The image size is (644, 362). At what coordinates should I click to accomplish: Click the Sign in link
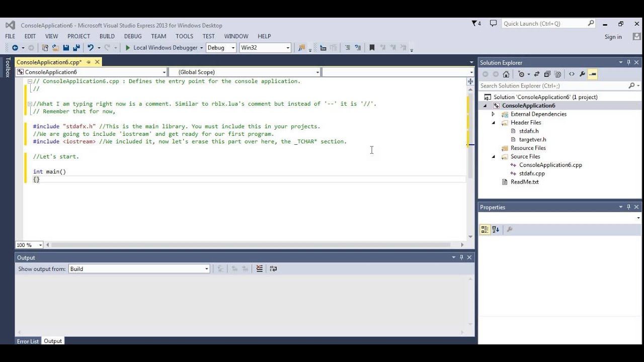(x=613, y=37)
